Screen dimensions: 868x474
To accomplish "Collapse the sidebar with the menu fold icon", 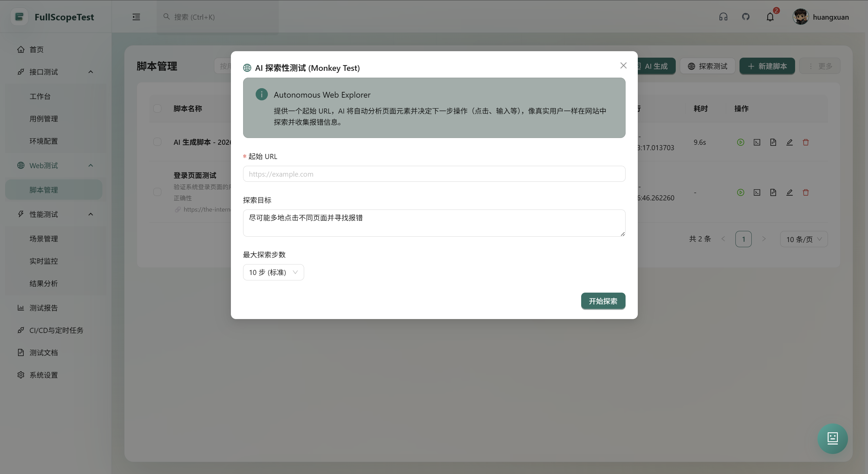I will tap(136, 17).
